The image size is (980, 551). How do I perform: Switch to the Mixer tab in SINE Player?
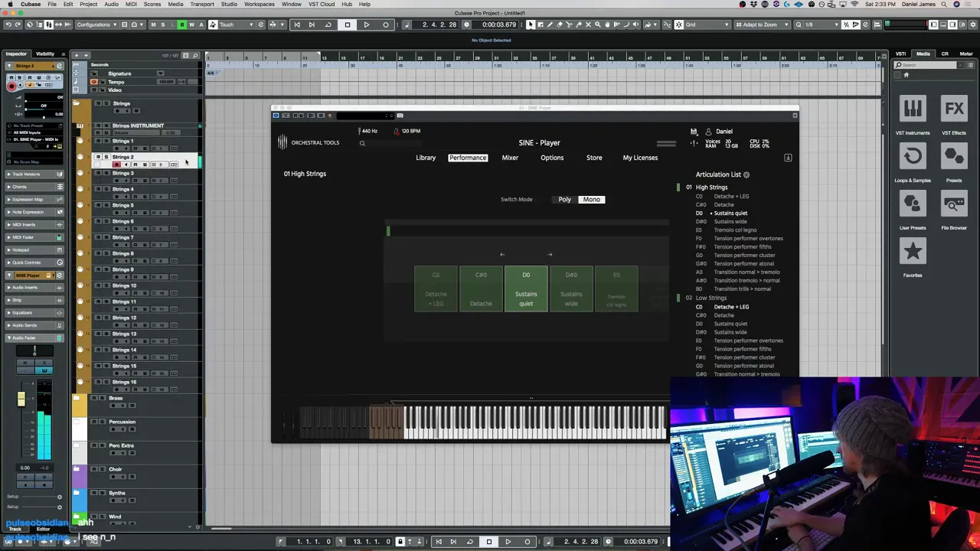[x=510, y=158]
